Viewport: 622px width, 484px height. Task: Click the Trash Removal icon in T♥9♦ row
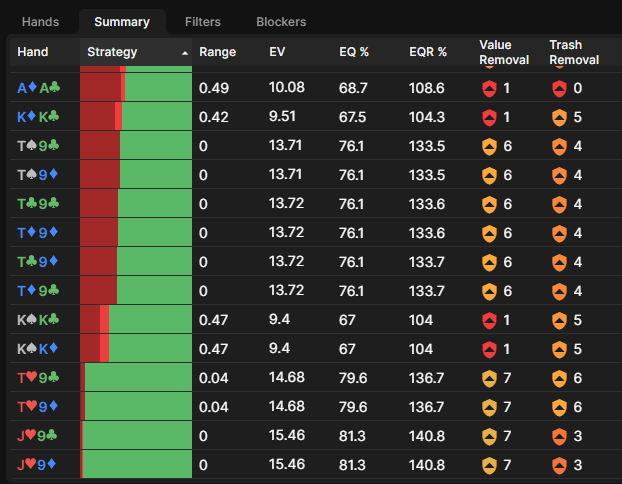click(x=559, y=407)
